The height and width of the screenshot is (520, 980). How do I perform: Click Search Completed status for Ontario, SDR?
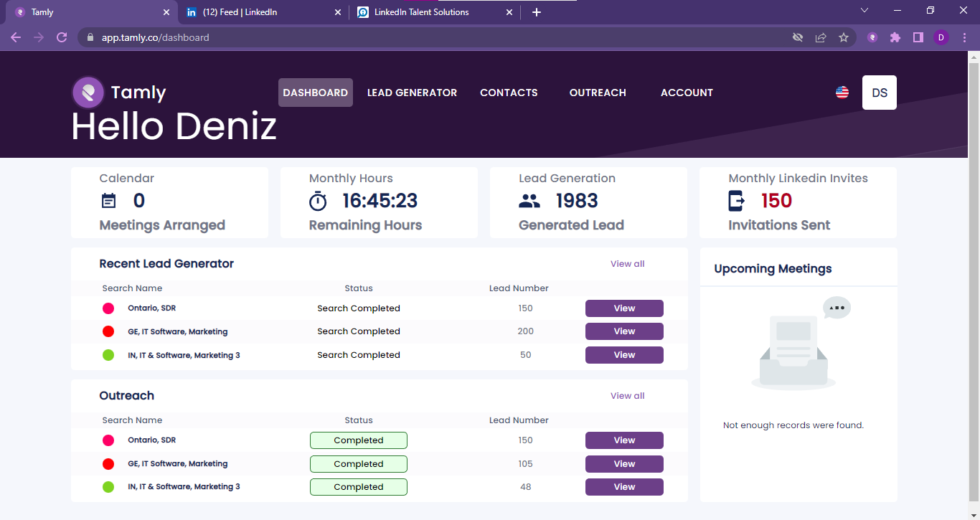359,308
